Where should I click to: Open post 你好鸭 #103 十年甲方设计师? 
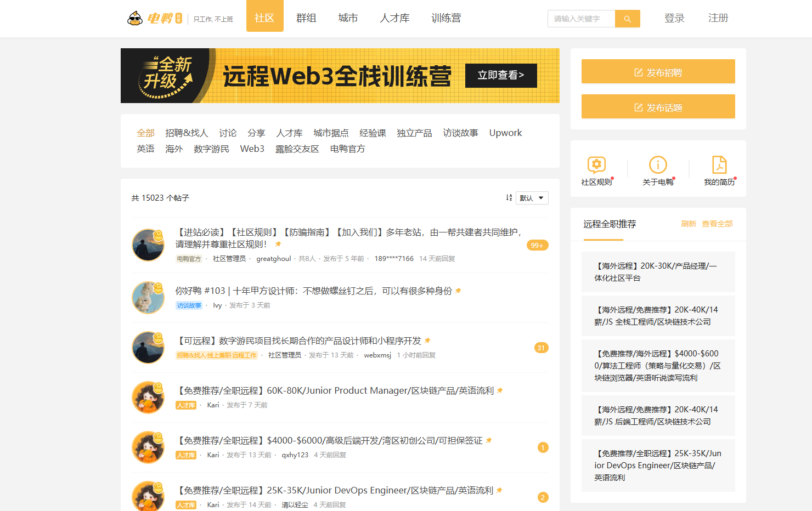(313, 291)
